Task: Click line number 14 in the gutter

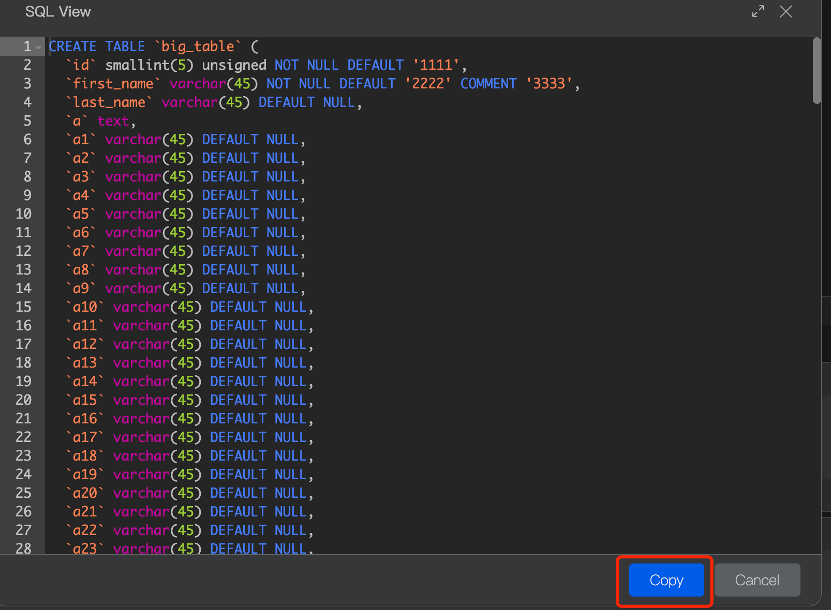Action: click(x=23, y=289)
